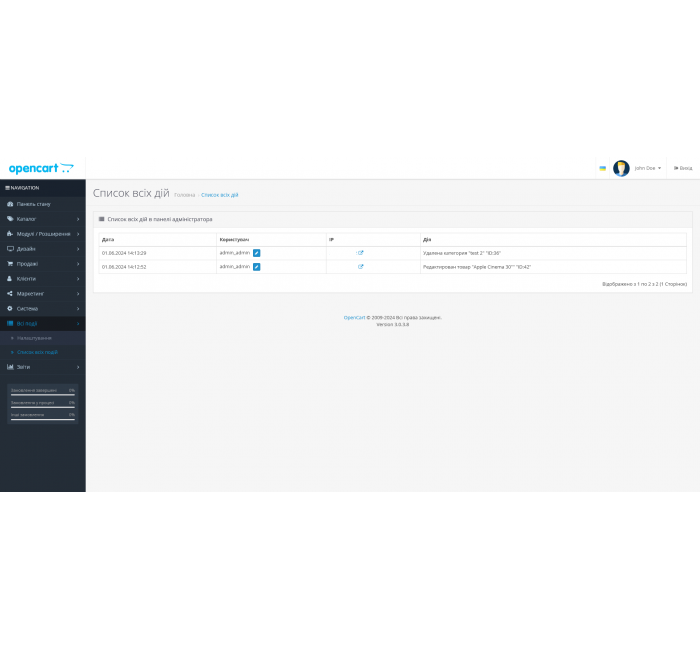Screen dimensions: 700x650
Task: Expand the Продажі menu chevron
Action: pyautogui.click(x=78, y=264)
